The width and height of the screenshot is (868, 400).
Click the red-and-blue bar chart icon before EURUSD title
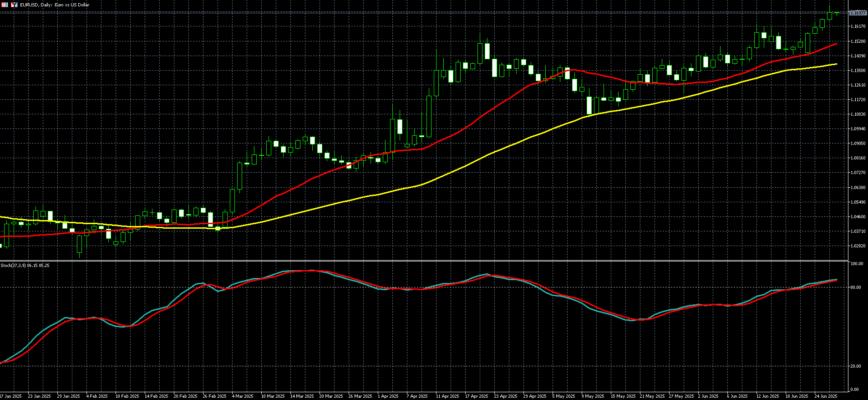tap(14, 5)
